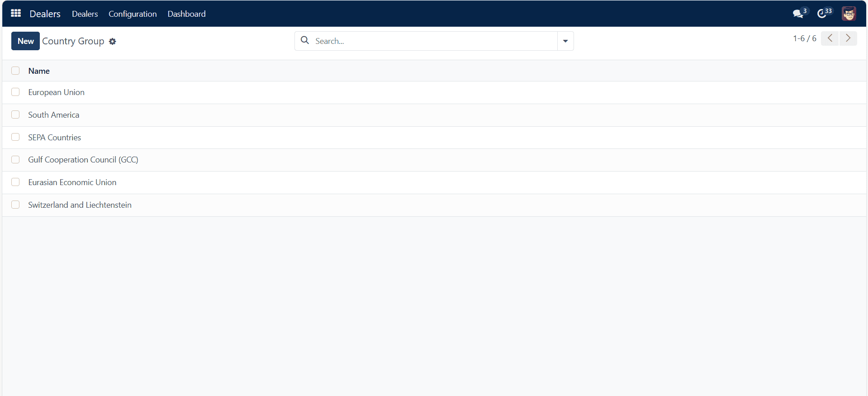Check the Switzerland and Liechtenstein row checkbox

(x=15, y=205)
